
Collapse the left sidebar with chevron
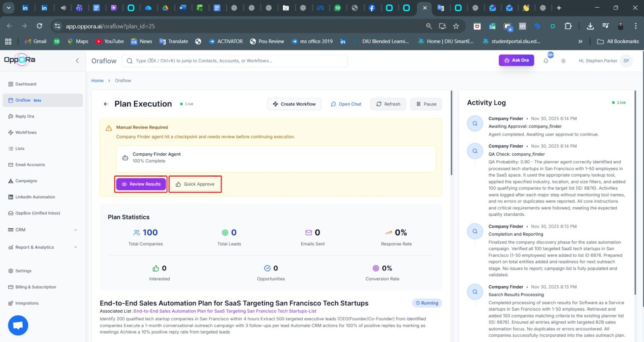click(x=77, y=61)
